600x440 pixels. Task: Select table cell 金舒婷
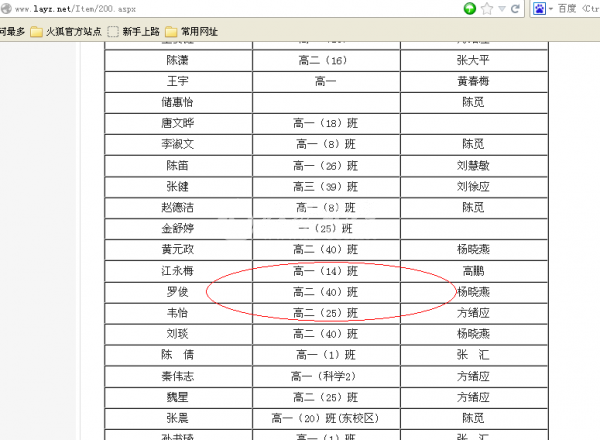[178, 228]
